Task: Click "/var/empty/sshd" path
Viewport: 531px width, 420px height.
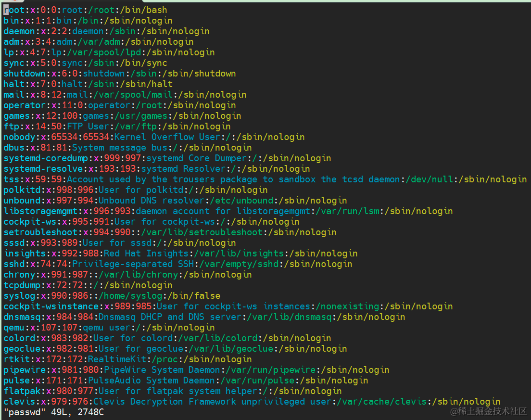Action: coord(239,264)
